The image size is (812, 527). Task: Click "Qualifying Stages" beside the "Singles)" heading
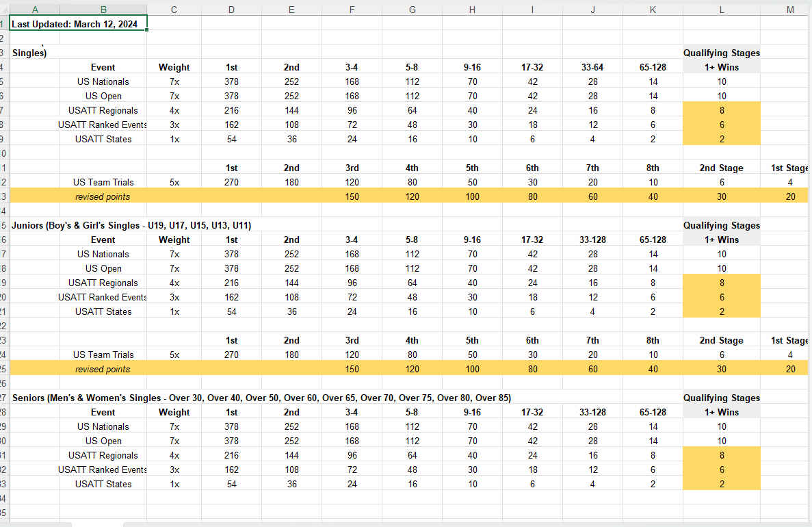point(722,53)
